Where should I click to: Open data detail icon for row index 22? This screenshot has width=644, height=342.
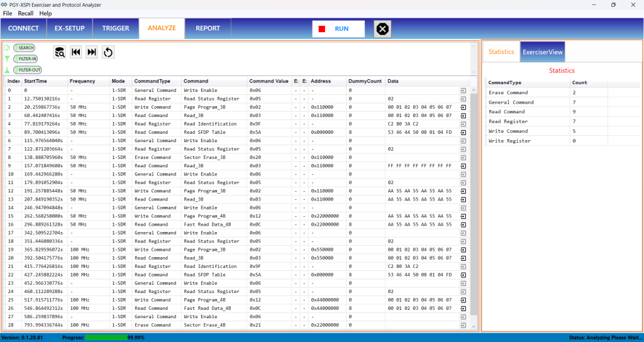[464, 275]
